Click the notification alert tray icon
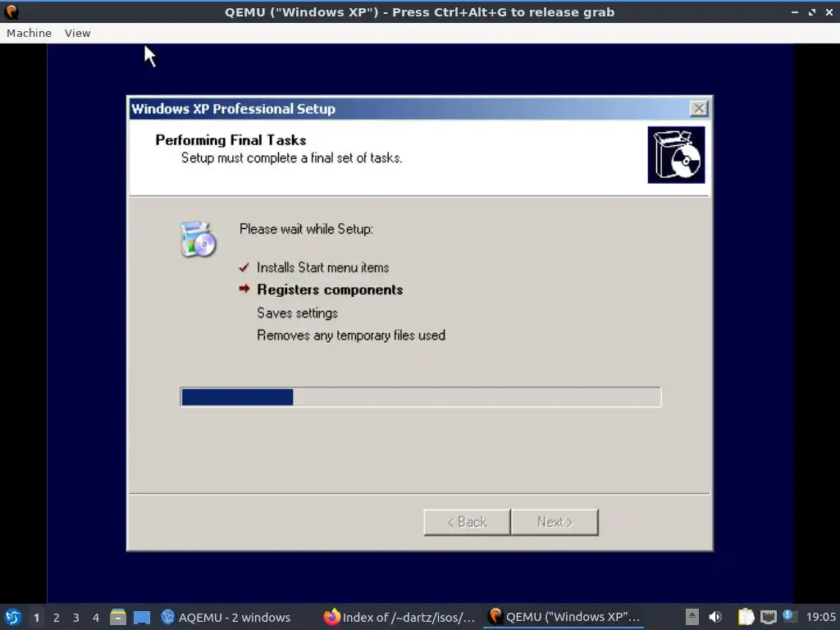 789,616
